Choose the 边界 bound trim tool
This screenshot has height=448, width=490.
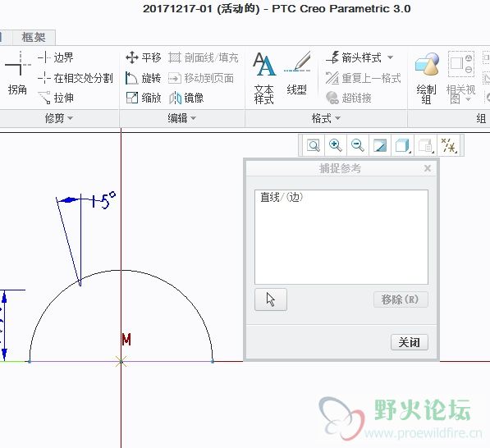click(56, 57)
